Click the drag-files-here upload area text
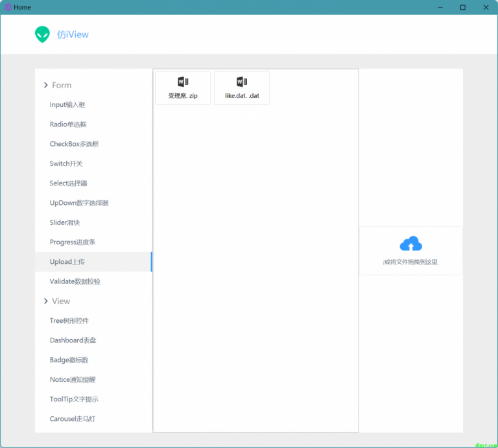498x448 pixels. coord(411,262)
